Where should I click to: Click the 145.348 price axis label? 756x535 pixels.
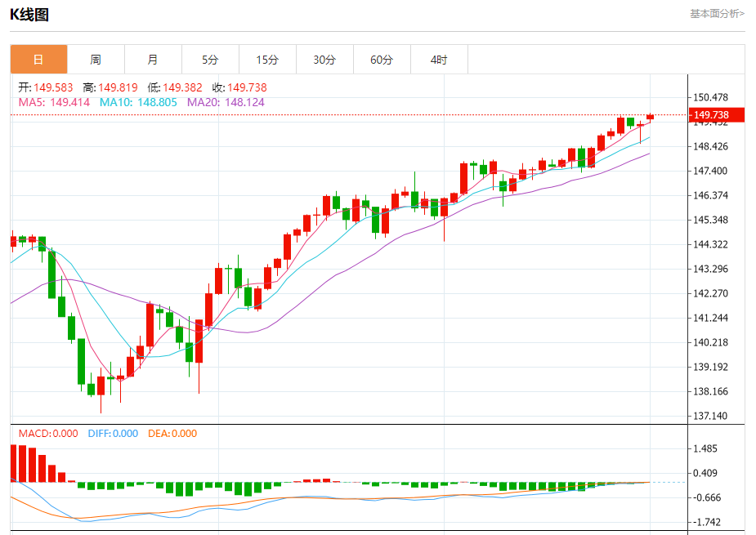click(x=711, y=220)
